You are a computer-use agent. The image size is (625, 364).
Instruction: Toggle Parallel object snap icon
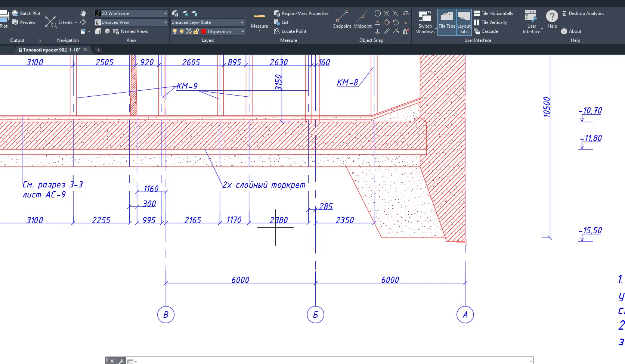387,31
